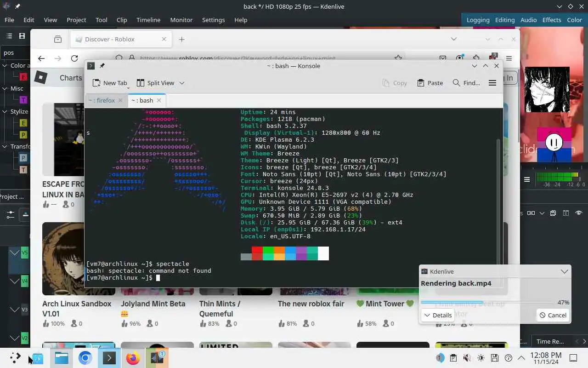Switch to Color workspace layout
The width and height of the screenshot is (588, 368).
(575, 20)
